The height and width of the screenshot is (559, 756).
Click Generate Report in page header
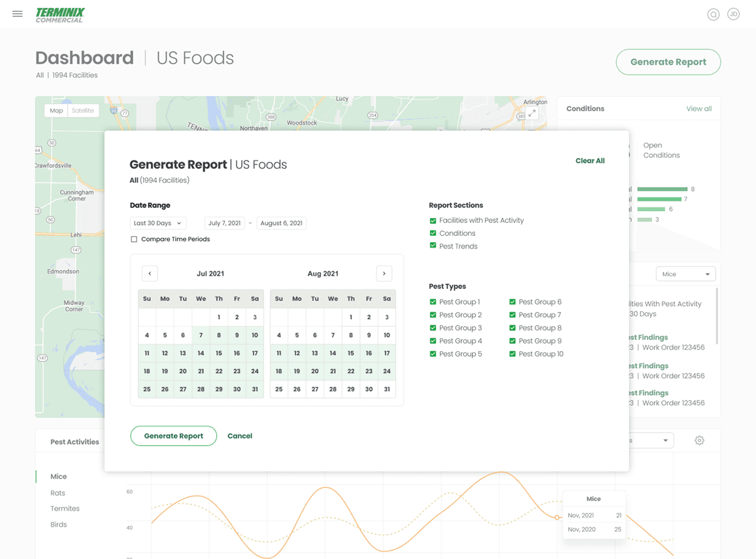pyautogui.click(x=669, y=62)
